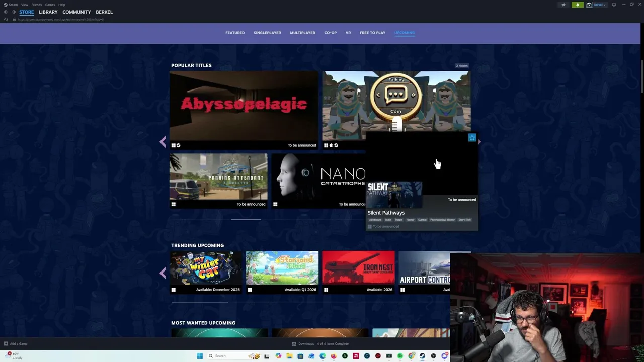Screen dimensions: 644x362
Task: Open OBS Studio from taskbar
Action: [433, 356]
